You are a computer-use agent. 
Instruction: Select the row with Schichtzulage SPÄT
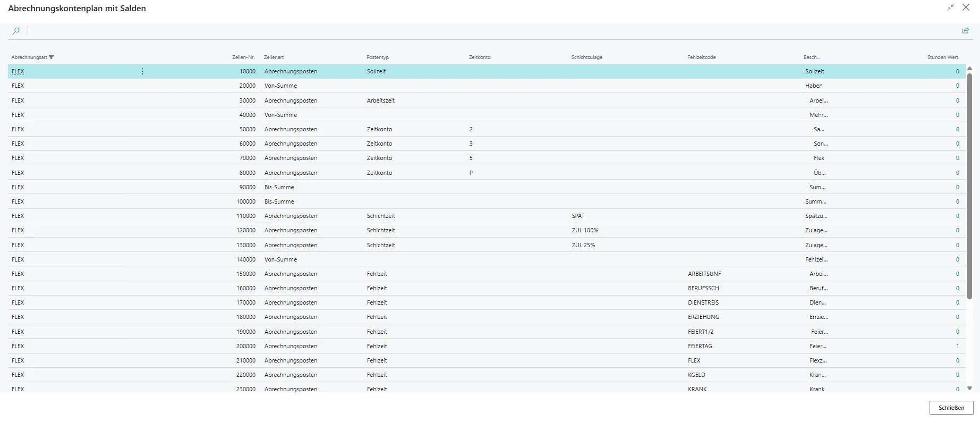pyautogui.click(x=578, y=216)
